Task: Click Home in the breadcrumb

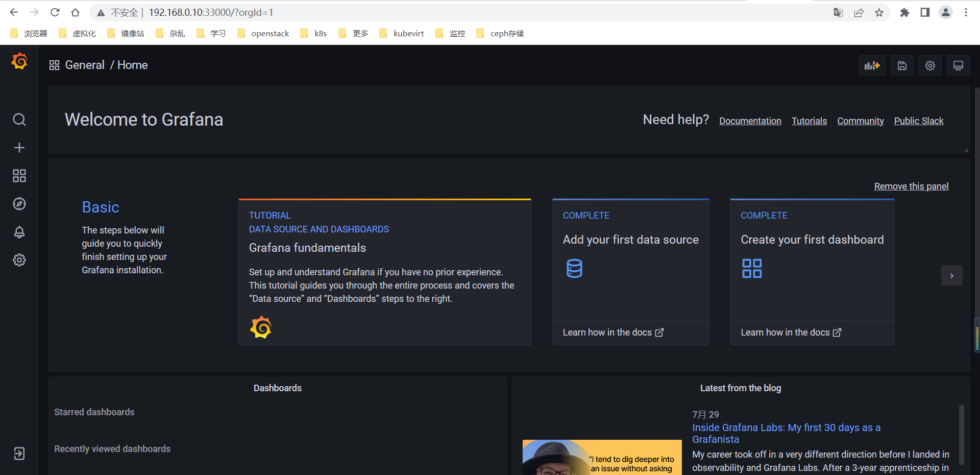Action: [133, 65]
